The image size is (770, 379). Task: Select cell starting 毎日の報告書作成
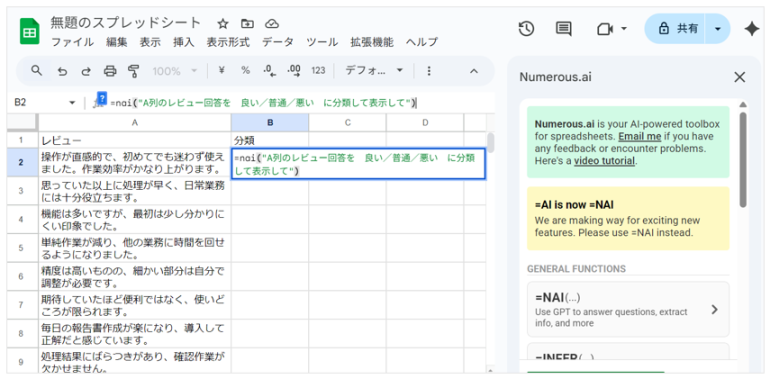click(135, 333)
